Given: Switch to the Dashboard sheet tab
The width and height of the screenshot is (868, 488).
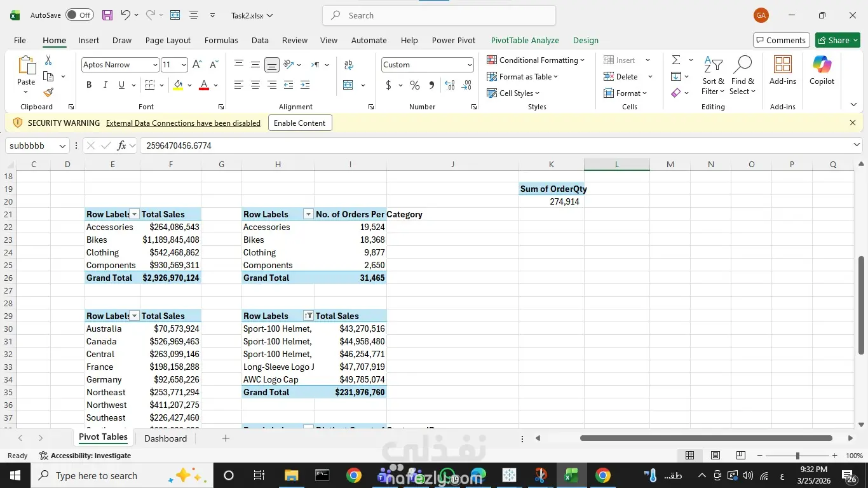Looking at the screenshot, I should pyautogui.click(x=165, y=438).
